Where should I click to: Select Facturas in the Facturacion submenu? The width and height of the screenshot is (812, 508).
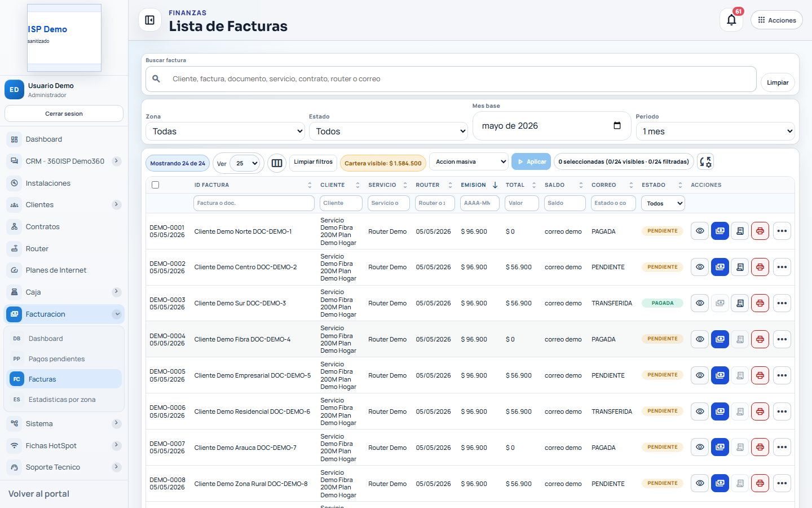65,379
